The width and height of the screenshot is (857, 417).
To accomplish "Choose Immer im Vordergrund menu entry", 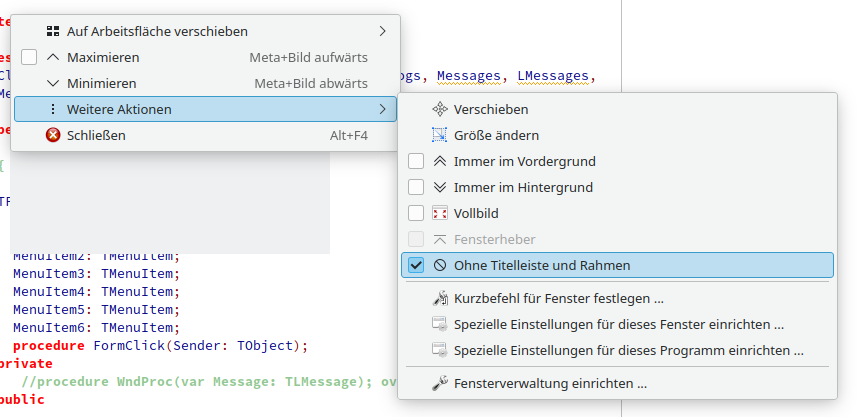I will (x=618, y=161).
